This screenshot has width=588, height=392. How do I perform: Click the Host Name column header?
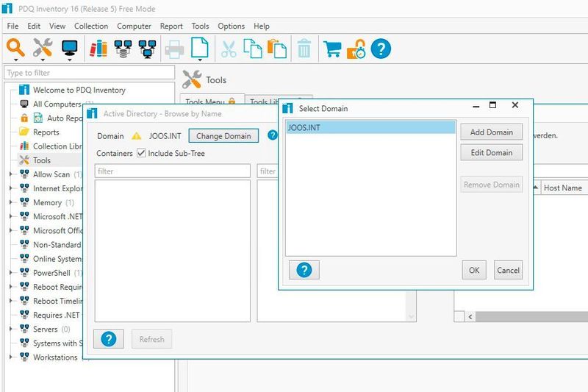click(563, 188)
